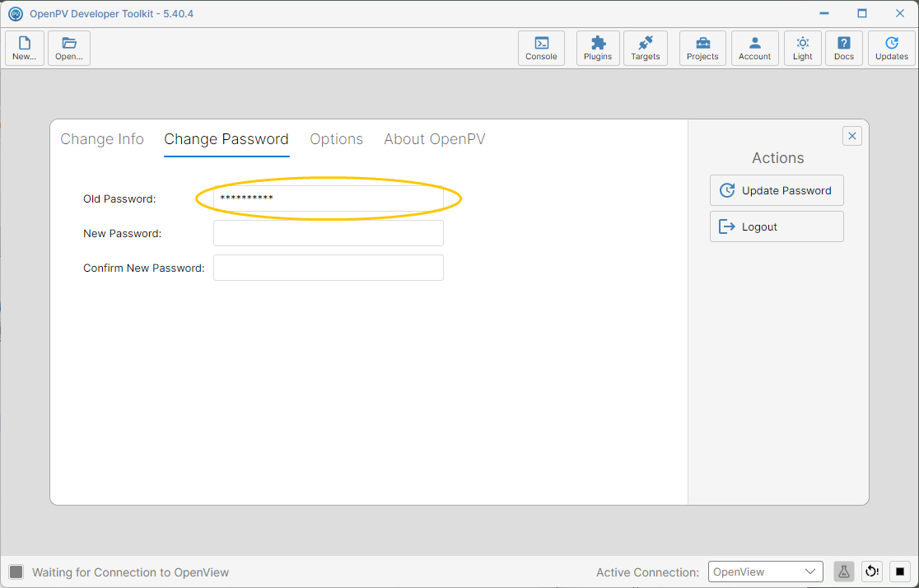
Task: Focus the Confirm New Password field
Action: click(x=329, y=268)
